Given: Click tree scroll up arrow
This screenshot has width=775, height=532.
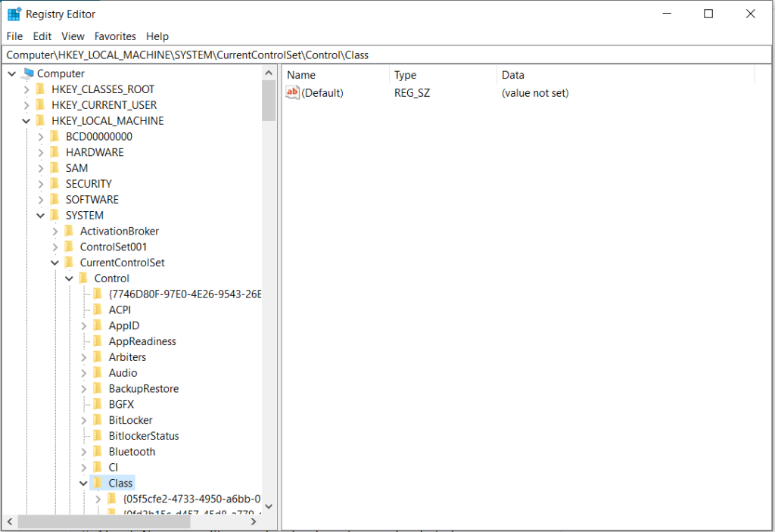Looking at the screenshot, I should [269, 73].
